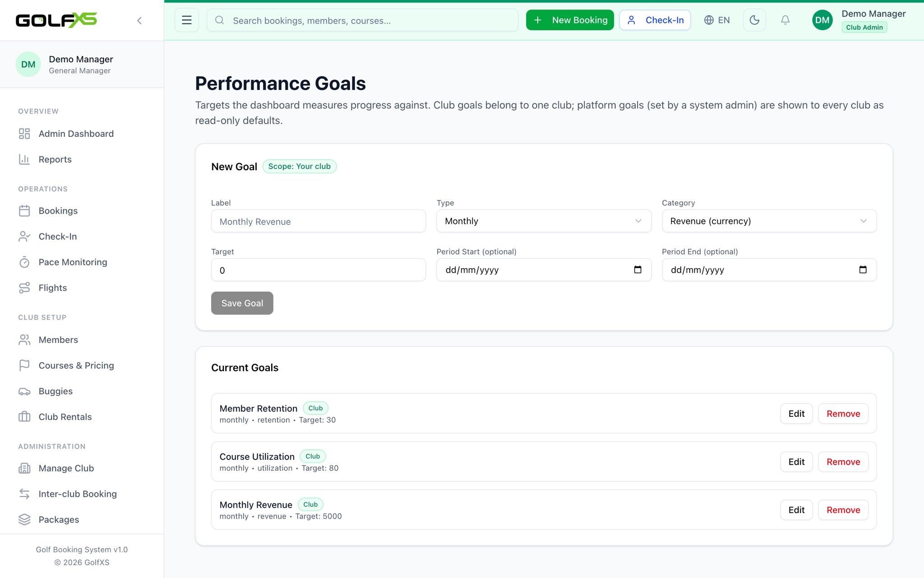The width and height of the screenshot is (924, 578).
Task: Open the Period Start calendar picker icon
Action: tap(638, 270)
